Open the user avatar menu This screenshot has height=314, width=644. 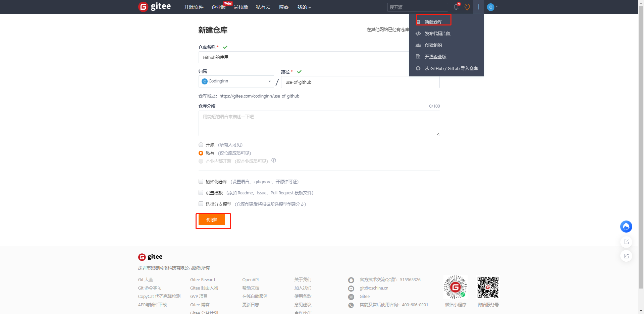492,7
